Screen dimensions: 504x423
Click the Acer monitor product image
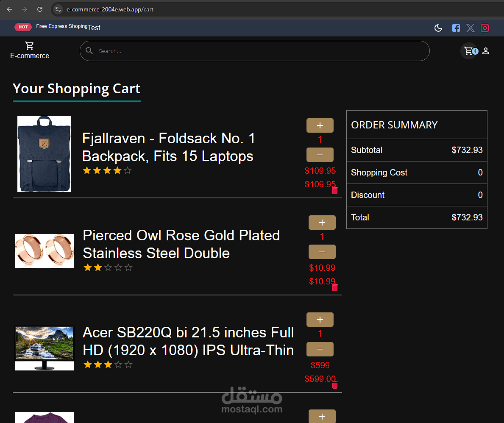click(45, 348)
